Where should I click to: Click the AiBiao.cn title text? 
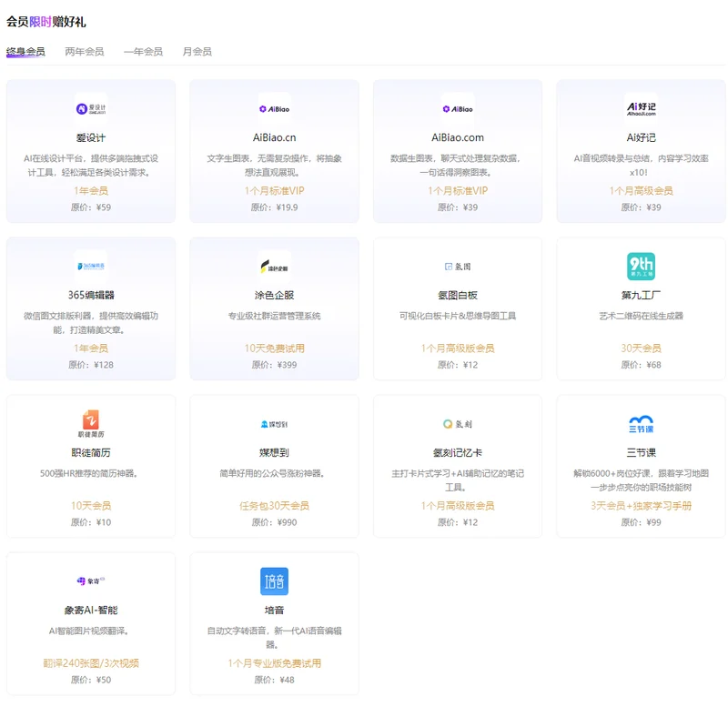(274, 137)
